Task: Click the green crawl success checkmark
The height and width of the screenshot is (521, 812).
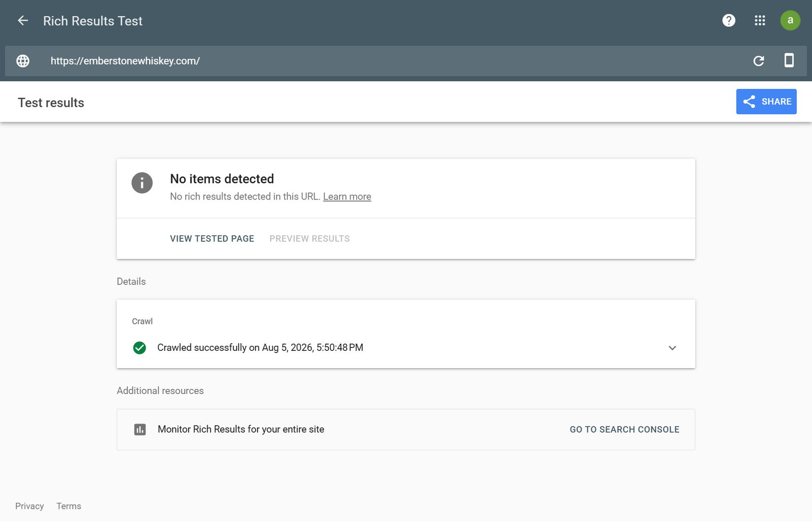Action: point(140,348)
